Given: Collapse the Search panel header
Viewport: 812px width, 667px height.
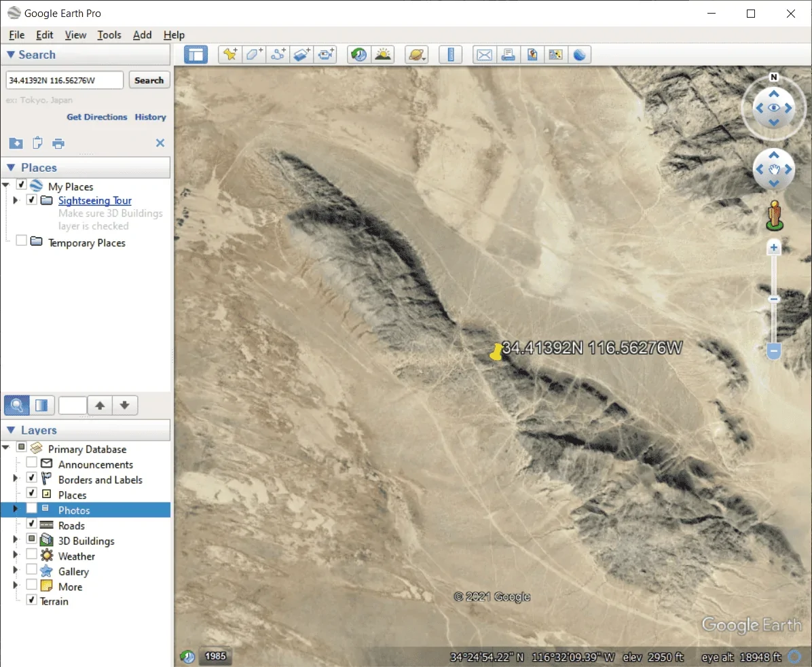Looking at the screenshot, I should (x=11, y=55).
